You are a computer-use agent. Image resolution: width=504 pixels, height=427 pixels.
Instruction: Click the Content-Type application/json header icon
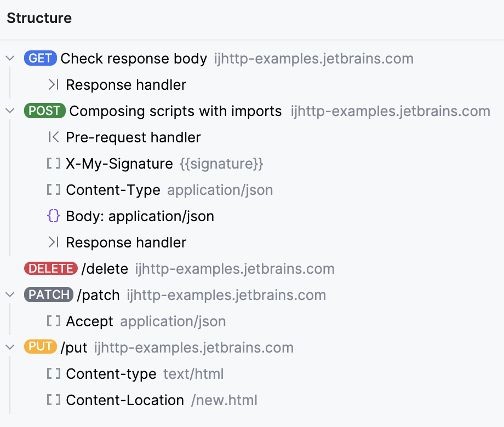[x=53, y=190]
